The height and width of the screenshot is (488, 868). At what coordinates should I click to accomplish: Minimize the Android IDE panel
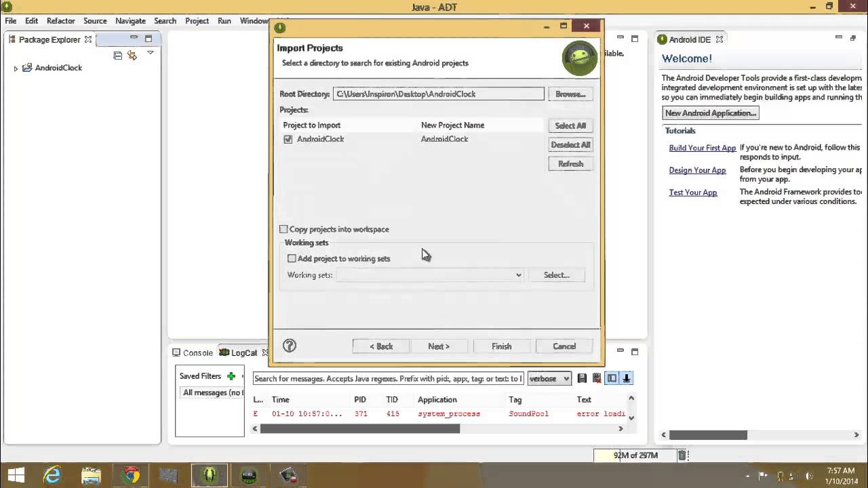(839, 39)
